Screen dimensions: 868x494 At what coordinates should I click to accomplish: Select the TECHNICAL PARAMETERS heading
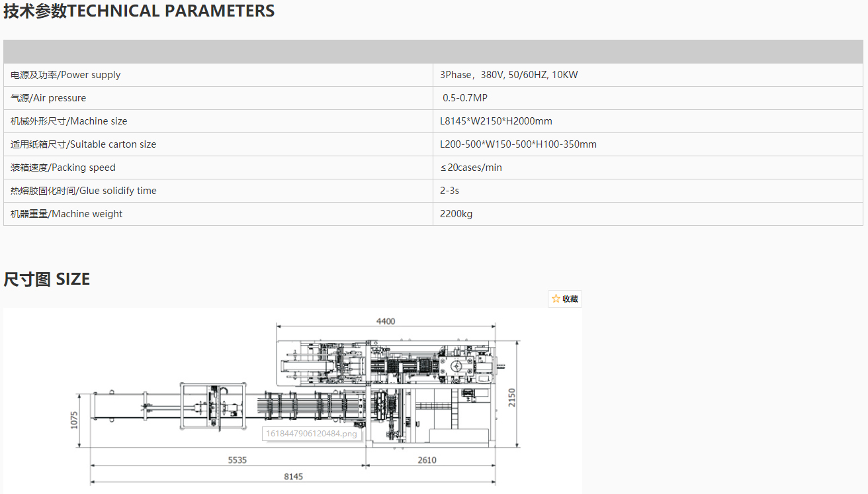point(139,11)
